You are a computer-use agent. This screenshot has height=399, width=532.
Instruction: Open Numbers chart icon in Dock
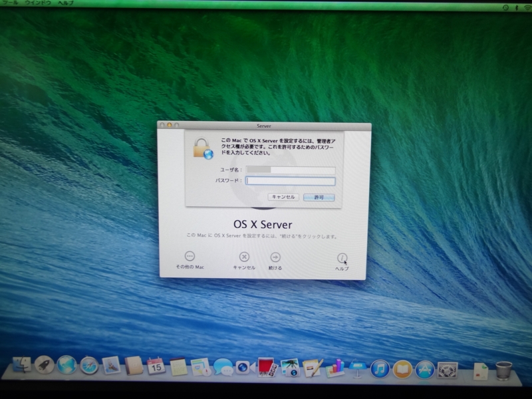[335, 368]
